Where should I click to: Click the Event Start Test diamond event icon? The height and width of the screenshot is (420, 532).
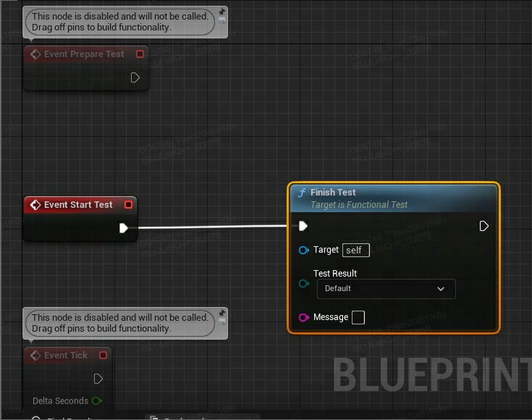pyautogui.click(x=35, y=205)
